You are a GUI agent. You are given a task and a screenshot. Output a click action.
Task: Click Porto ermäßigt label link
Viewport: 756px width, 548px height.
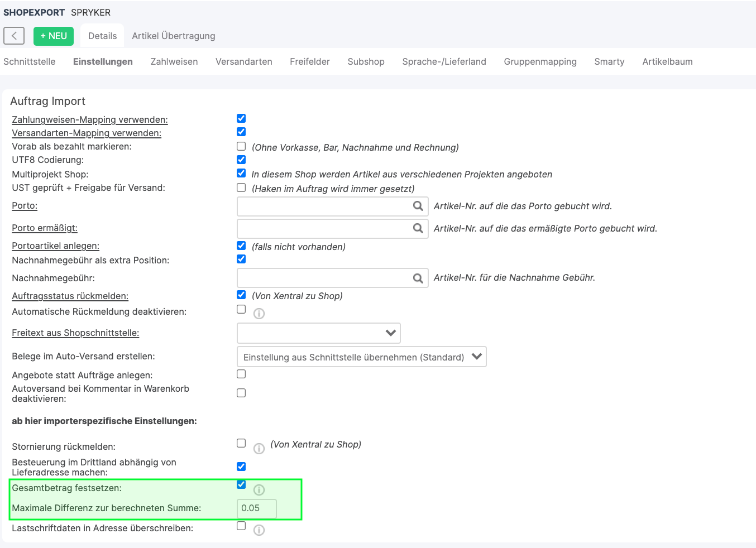coord(45,228)
